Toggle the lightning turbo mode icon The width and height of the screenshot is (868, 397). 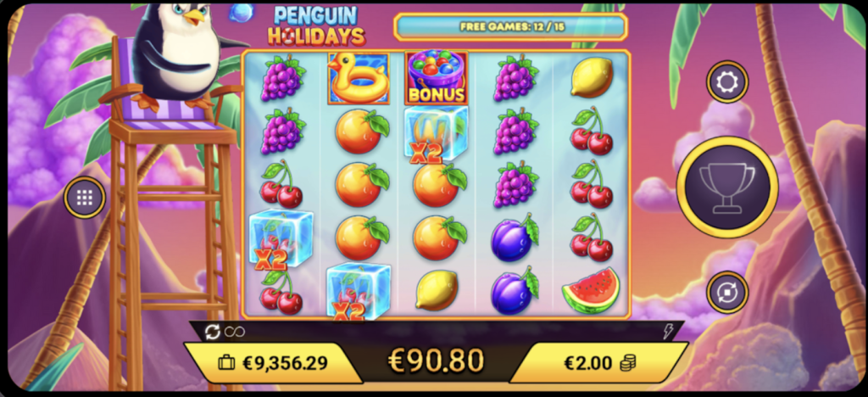(668, 333)
